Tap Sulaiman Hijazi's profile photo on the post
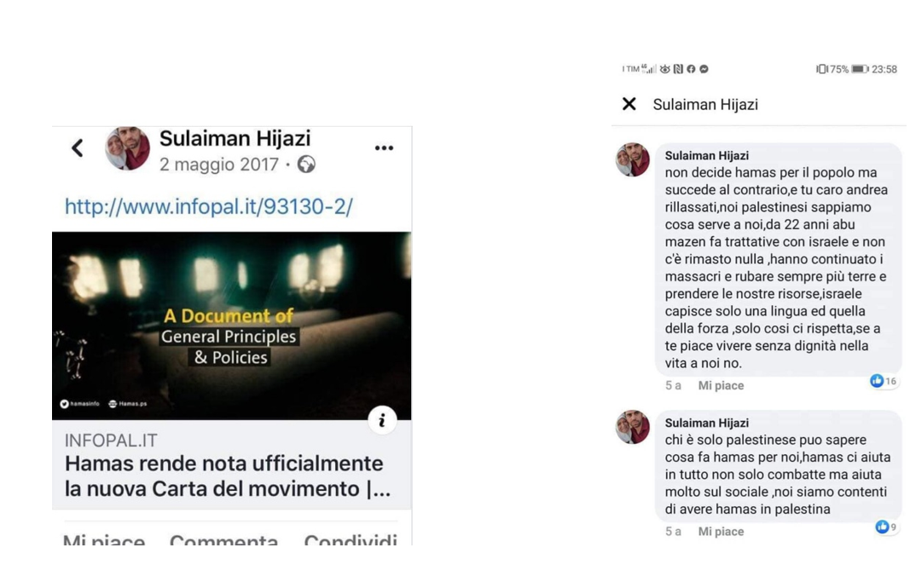The width and height of the screenshot is (910, 588). [127, 148]
